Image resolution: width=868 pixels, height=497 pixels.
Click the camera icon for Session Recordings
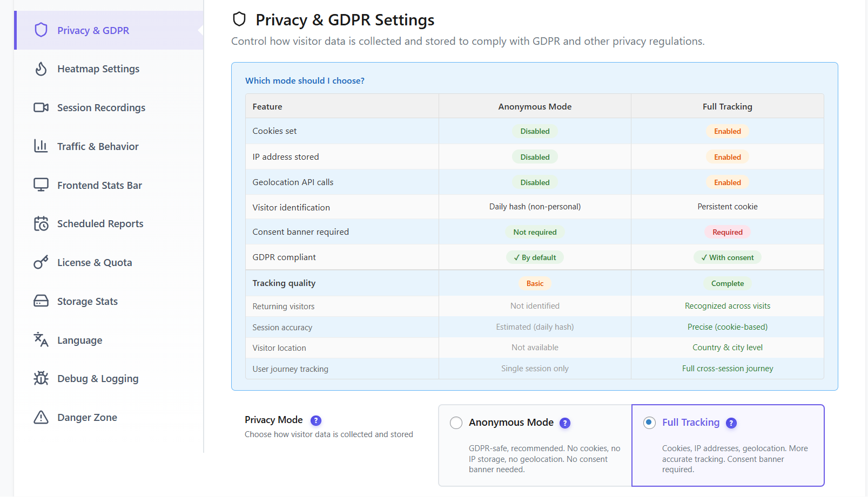coord(41,107)
